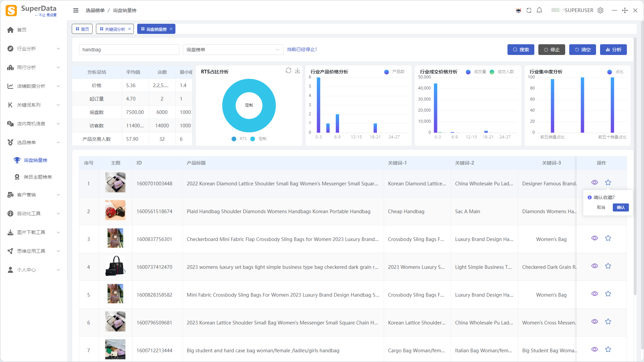The image size is (644, 362).
Task: Click the 清空 clear button
Action: pos(583,50)
